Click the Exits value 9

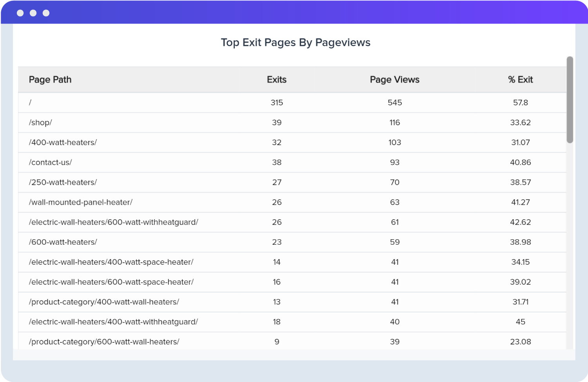277,342
